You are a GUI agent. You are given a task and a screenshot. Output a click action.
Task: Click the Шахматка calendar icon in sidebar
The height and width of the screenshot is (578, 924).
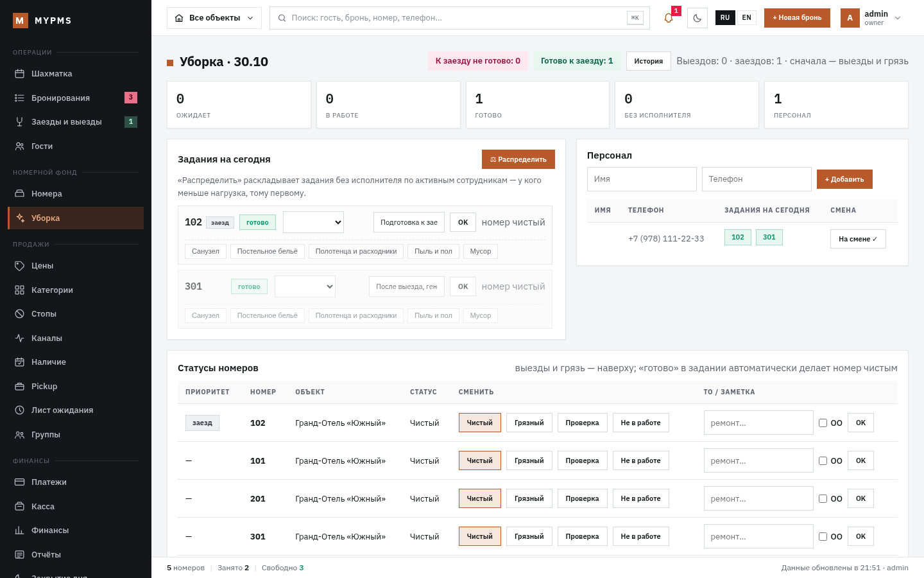click(19, 74)
